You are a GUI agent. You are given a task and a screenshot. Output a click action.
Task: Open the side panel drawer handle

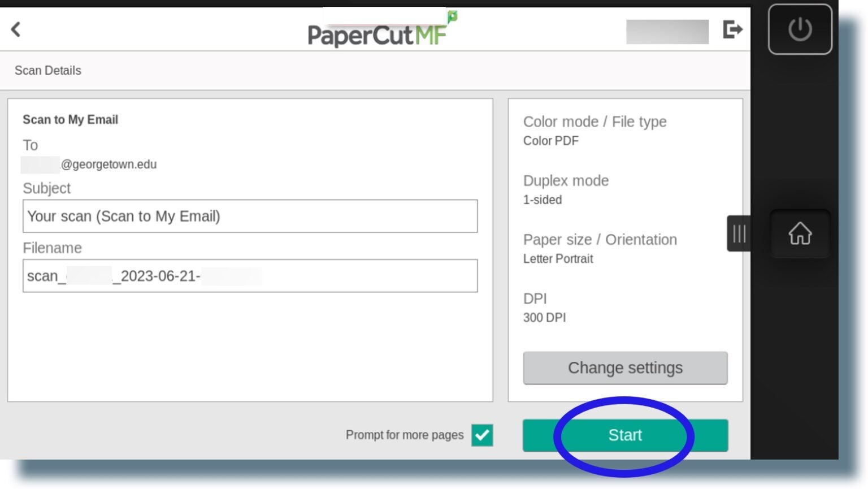coord(739,233)
